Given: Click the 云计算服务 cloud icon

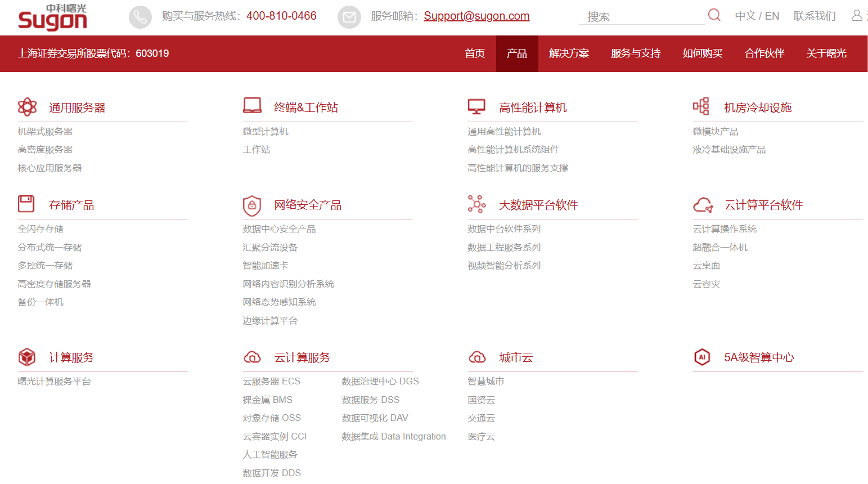Looking at the screenshot, I should (x=252, y=357).
